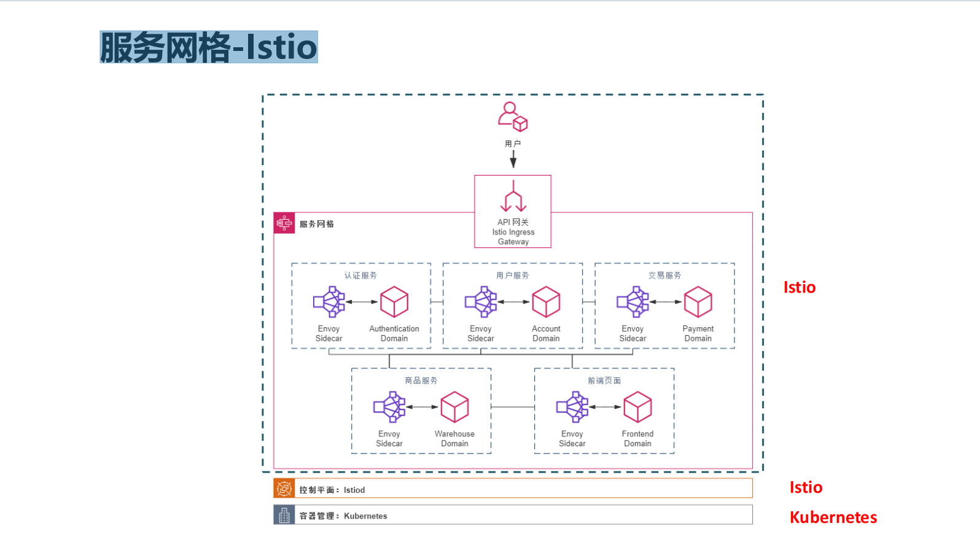Click the Payment Domain label

click(698, 333)
